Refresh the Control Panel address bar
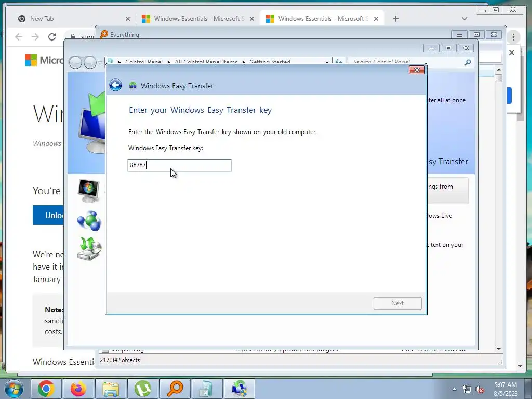This screenshot has width=532, height=399. pyautogui.click(x=338, y=62)
